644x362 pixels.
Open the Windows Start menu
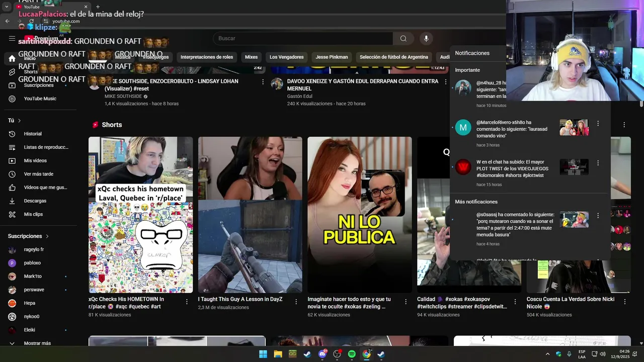[263, 354]
